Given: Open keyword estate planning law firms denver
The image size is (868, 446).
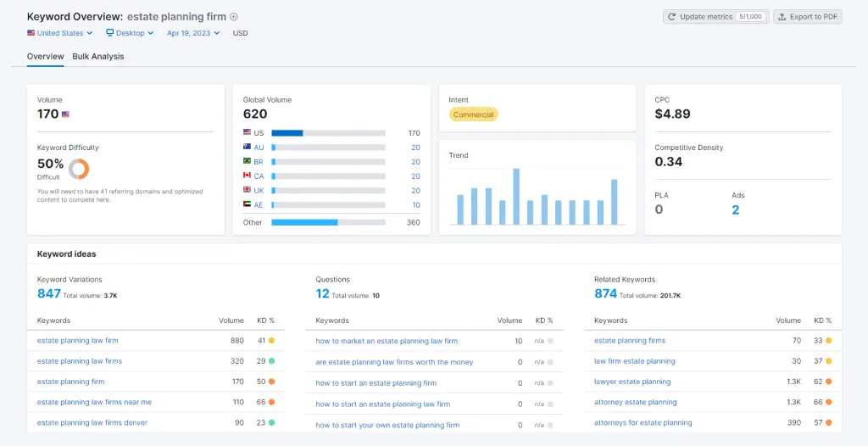Looking at the screenshot, I should pyautogui.click(x=92, y=422).
